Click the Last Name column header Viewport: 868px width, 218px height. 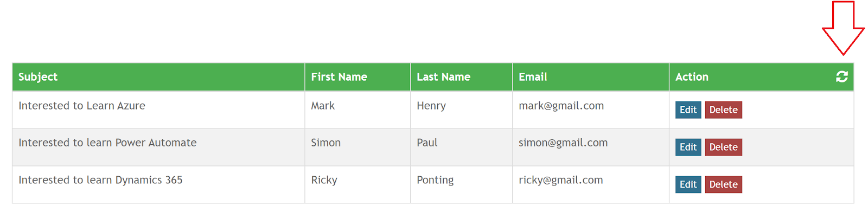(443, 77)
